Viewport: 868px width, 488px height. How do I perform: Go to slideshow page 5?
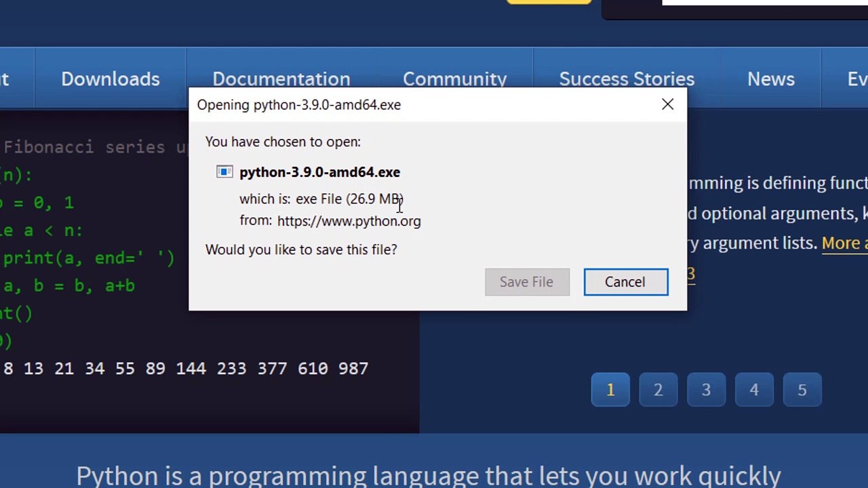click(x=802, y=390)
